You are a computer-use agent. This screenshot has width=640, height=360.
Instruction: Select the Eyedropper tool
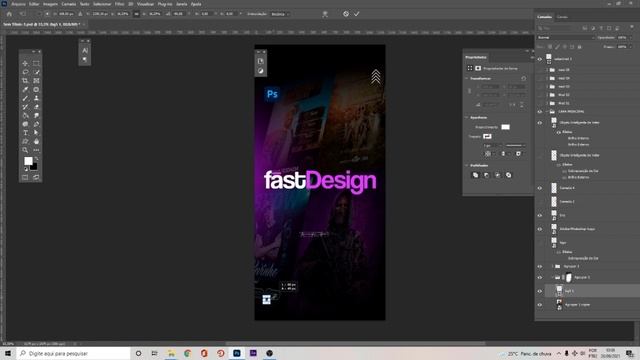pos(25,89)
